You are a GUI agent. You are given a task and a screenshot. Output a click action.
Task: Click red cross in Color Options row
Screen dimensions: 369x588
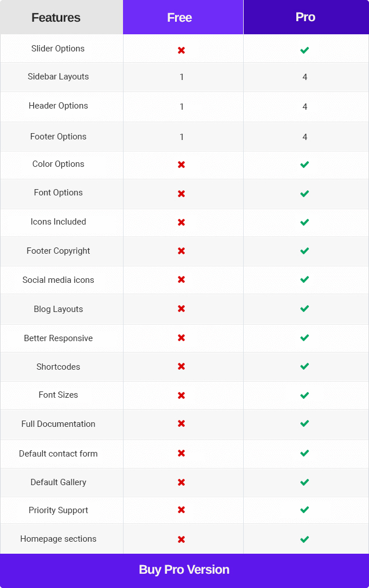click(x=181, y=165)
